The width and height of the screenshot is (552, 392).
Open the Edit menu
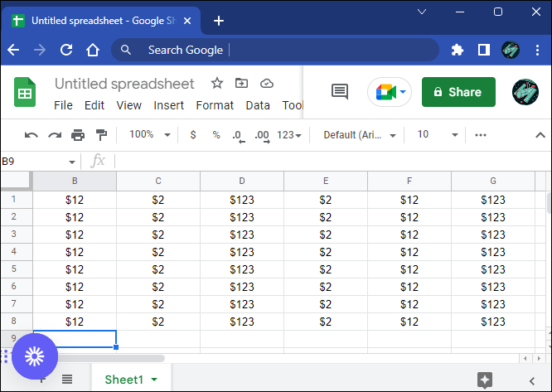[x=94, y=105]
